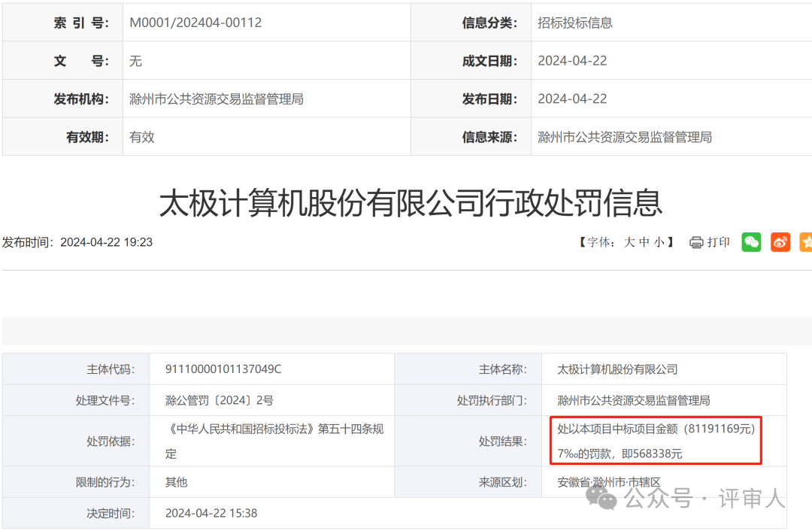
Task: Select index number M0001/202404-00112
Action: [195, 23]
